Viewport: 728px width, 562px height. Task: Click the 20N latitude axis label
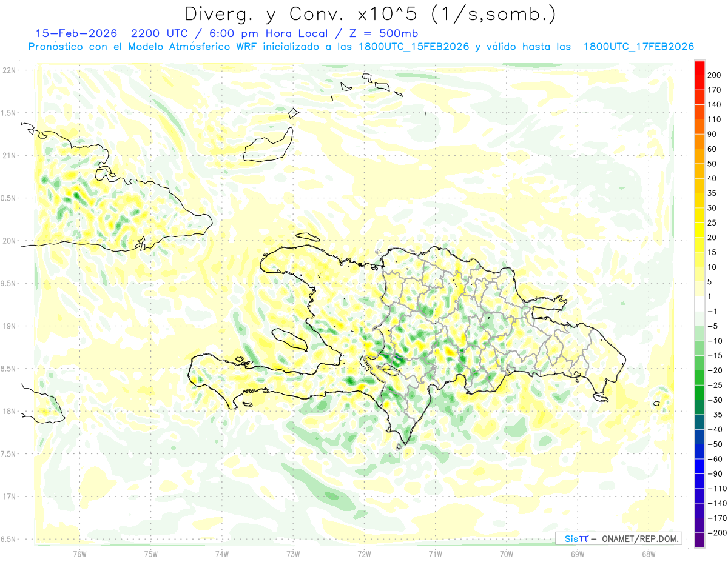pos(9,241)
